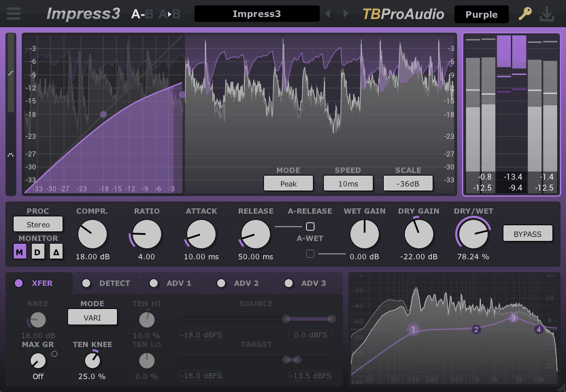The image size is (566, 392).
Task: Enable the delta monitor toggle
Action: pyautogui.click(x=56, y=251)
